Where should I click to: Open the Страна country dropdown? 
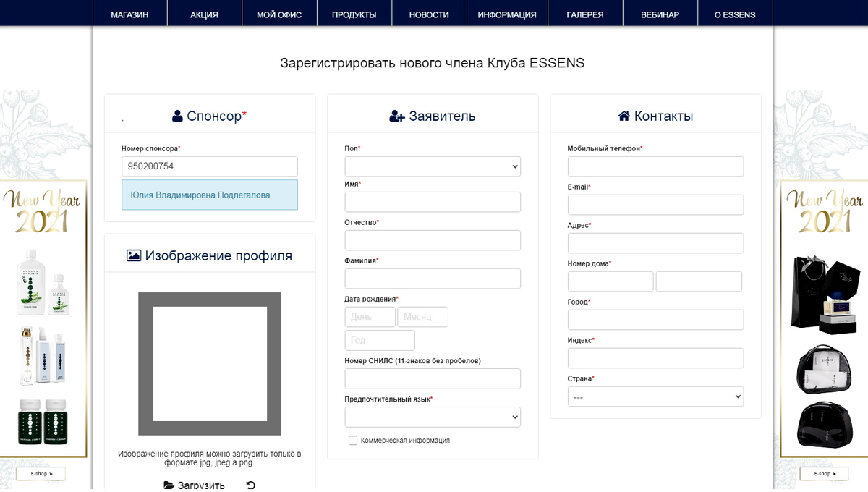point(655,396)
